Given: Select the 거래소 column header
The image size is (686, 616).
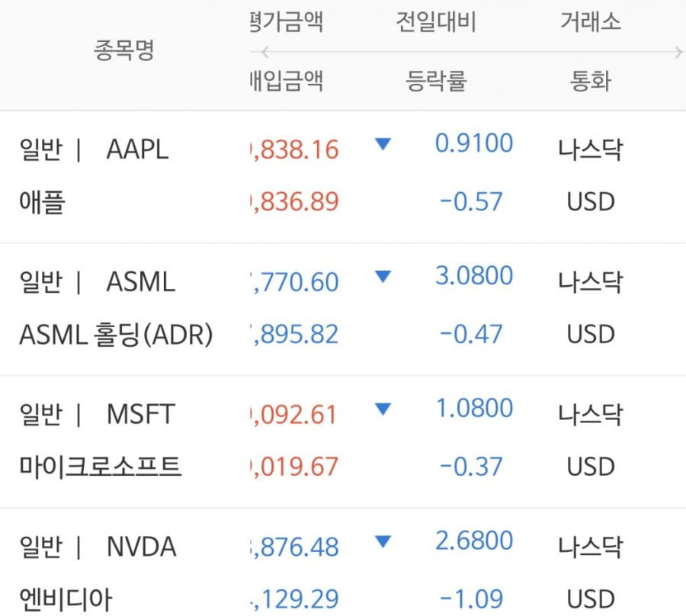Looking at the screenshot, I should (x=591, y=22).
